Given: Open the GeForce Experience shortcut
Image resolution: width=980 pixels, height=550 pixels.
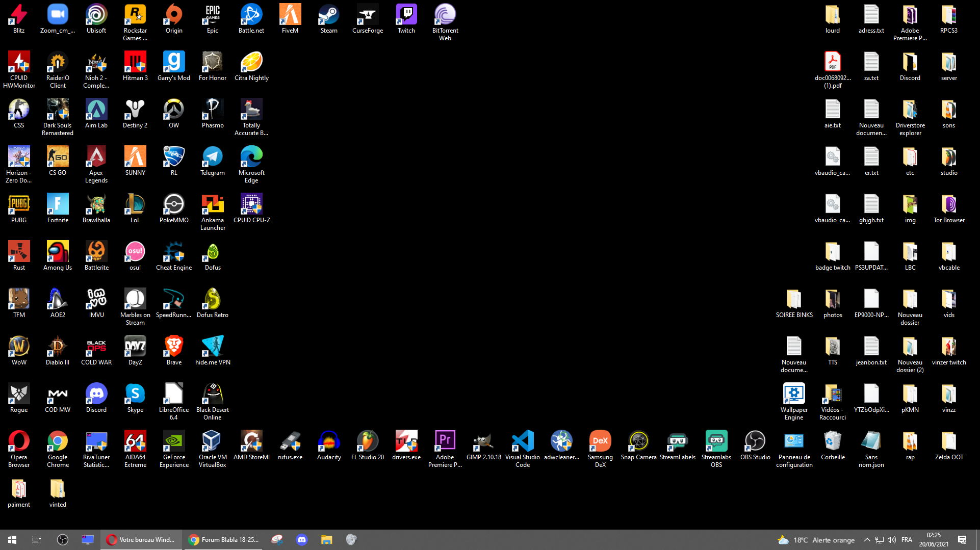Looking at the screenshot, I should pos(174,450).
